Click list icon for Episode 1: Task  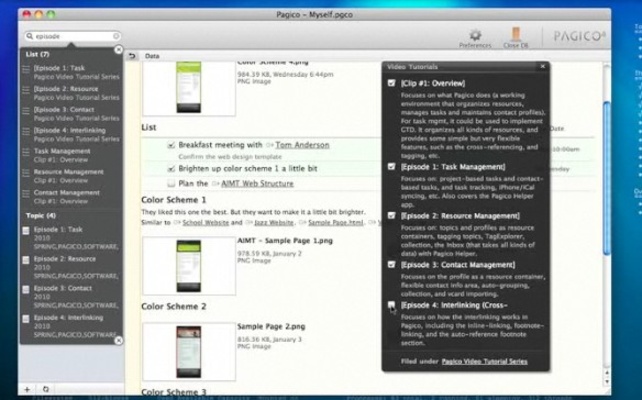click(26, 69)
